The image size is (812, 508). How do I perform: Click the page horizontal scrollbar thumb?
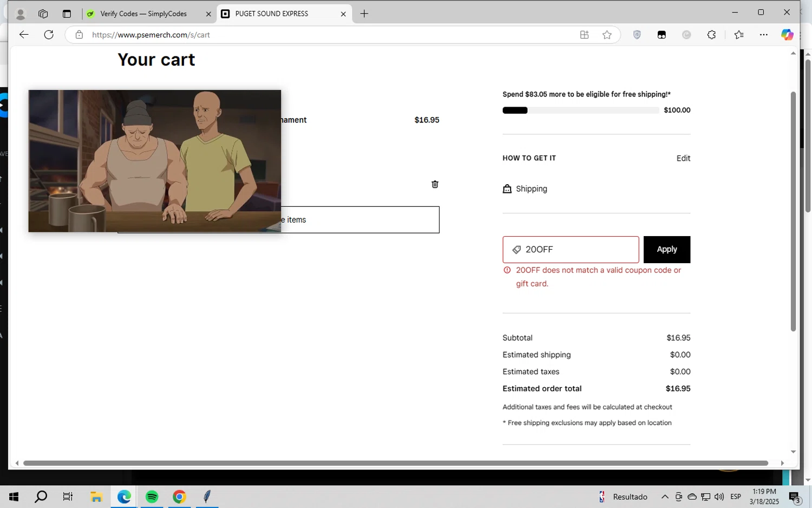(x=396, y=463)
